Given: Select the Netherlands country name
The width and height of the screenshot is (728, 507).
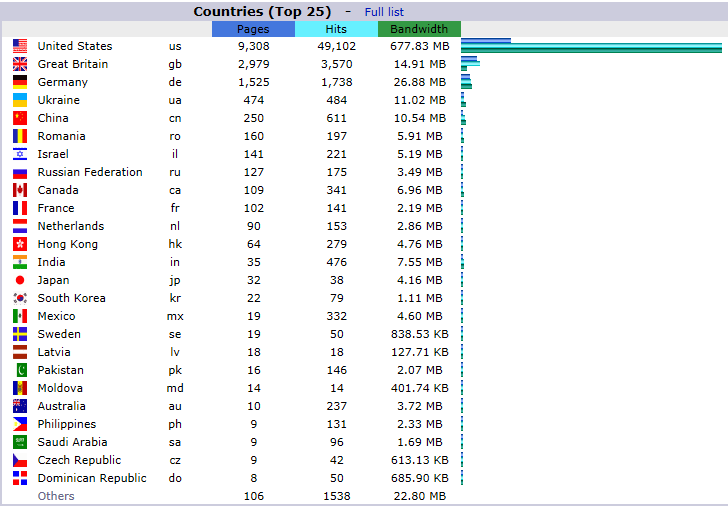Looking at the screenshot, I should pos(71,226).
